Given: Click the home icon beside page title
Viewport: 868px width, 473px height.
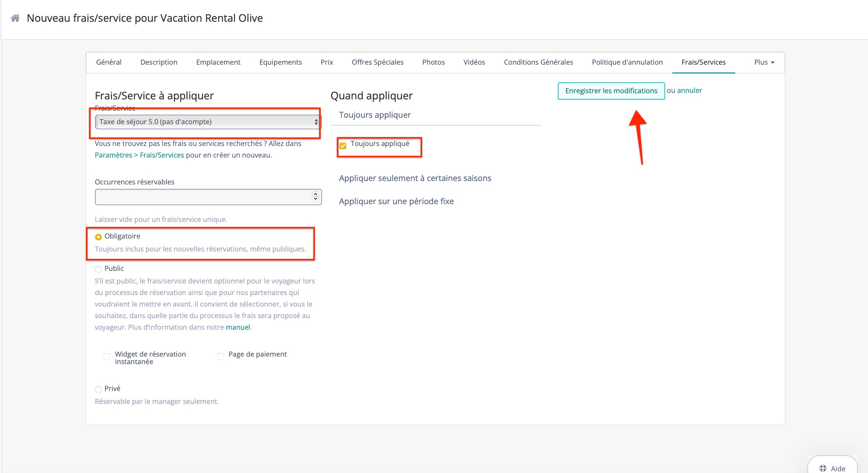Looking at the screenshot, I should point(15,18).
